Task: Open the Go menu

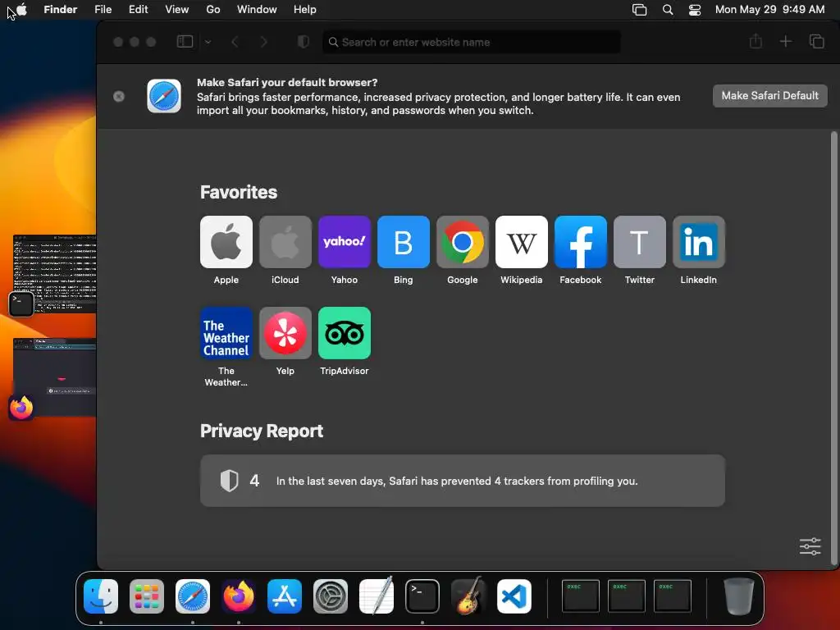Action: pos(213,10)
